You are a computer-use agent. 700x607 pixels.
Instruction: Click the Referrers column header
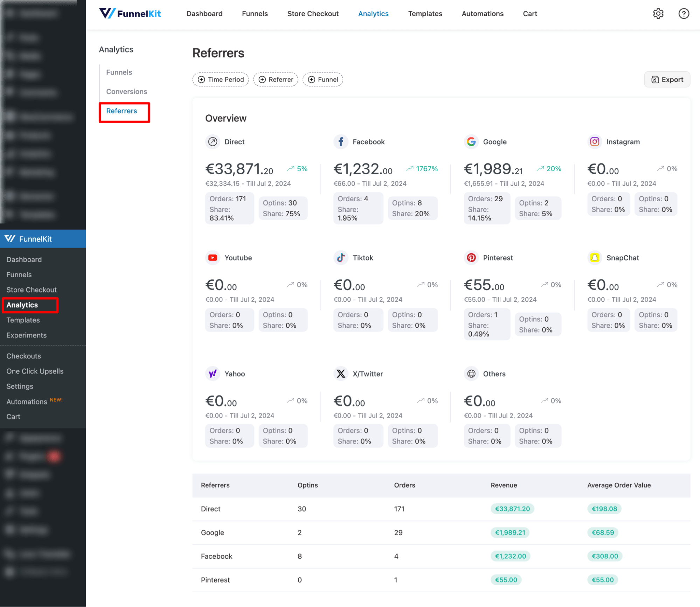coord(215,485)
